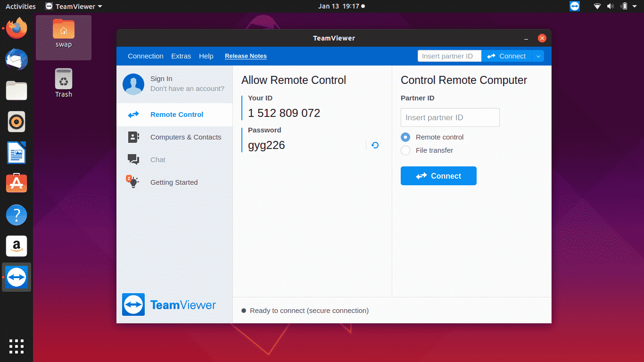Open Firefox from the Ubuntu dock

(17, 28)
